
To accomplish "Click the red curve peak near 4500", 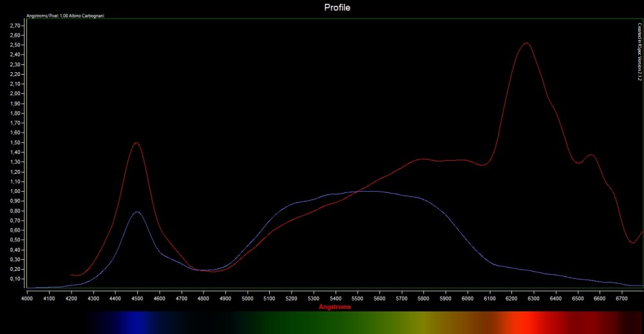I will [x=136, y=143].
